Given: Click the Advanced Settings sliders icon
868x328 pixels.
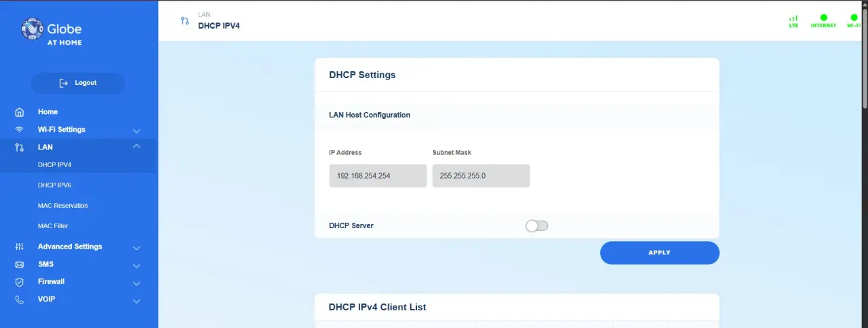Looking at the screenshot, I should pyautogui.click(x=20, y=247).
